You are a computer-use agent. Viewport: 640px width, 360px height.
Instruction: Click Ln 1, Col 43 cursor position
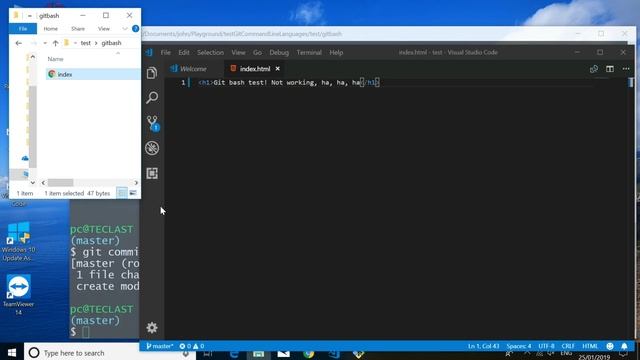[483, 346]
